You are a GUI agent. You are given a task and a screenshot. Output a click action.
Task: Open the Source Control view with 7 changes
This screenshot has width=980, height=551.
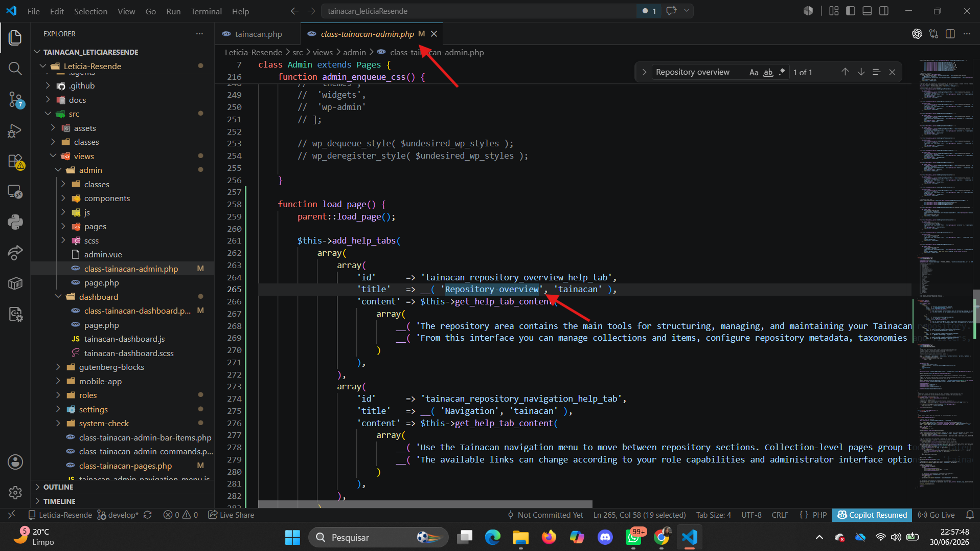(15, 99)
